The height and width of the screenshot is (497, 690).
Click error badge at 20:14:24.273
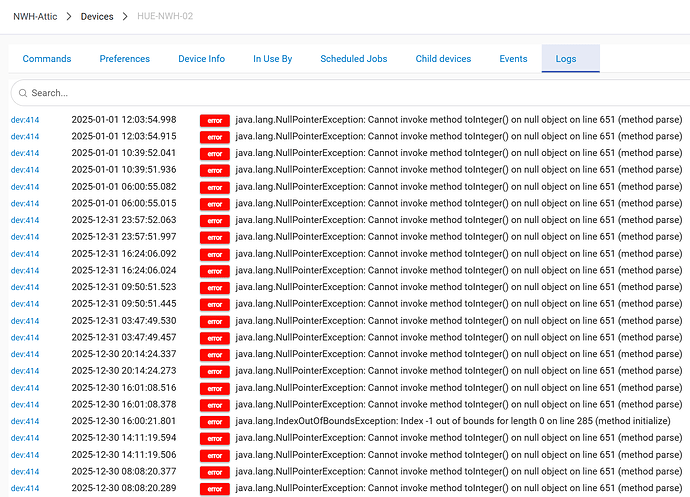215,372
